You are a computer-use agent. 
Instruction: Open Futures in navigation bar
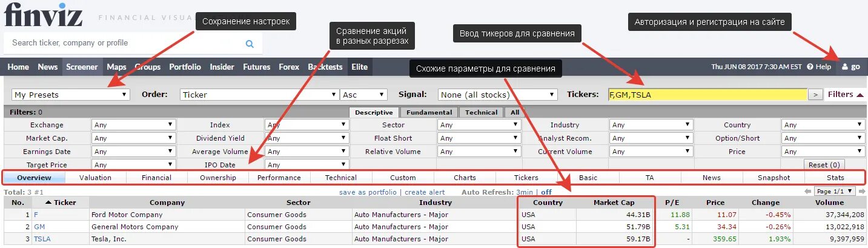coord(257,67)
